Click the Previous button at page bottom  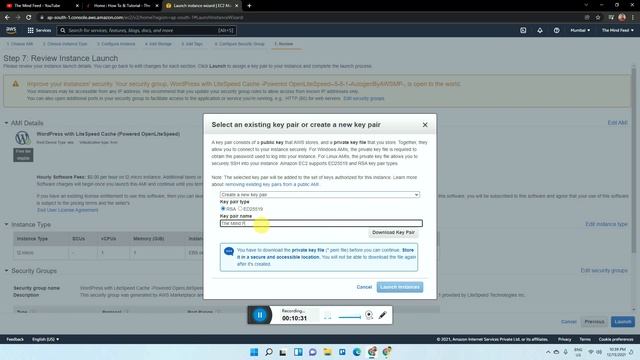[x=594, y=322]
